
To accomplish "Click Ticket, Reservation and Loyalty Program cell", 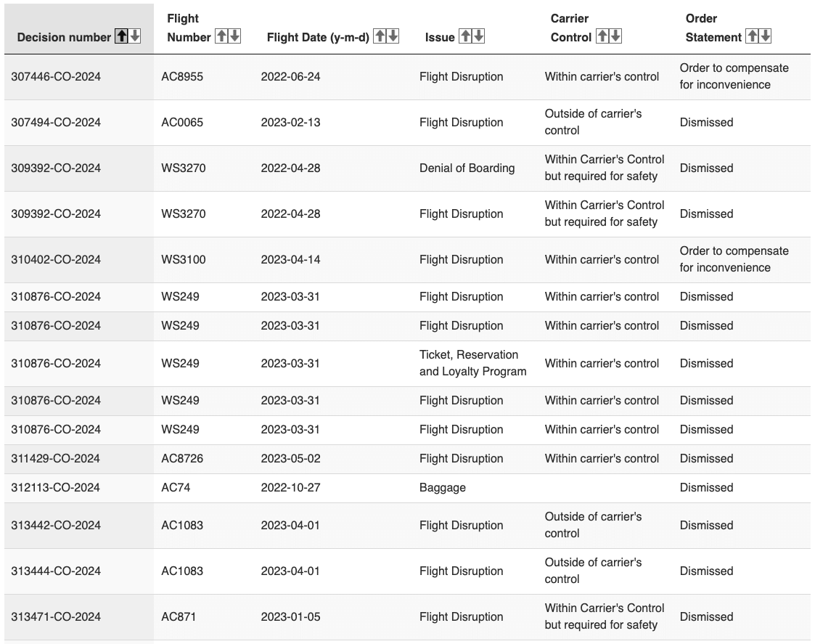I will (472, 363).
